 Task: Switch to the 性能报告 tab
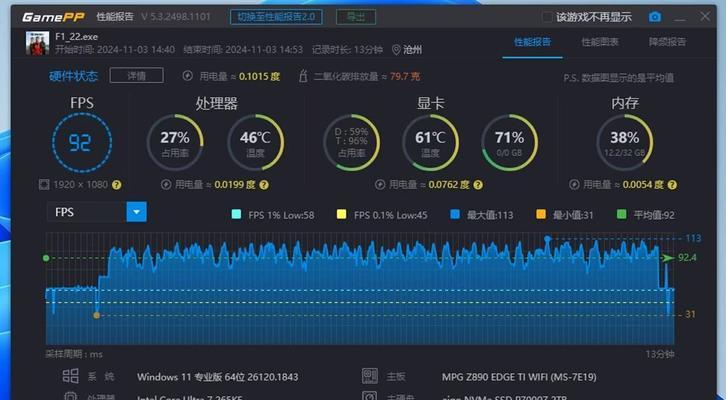coord(532,42)
